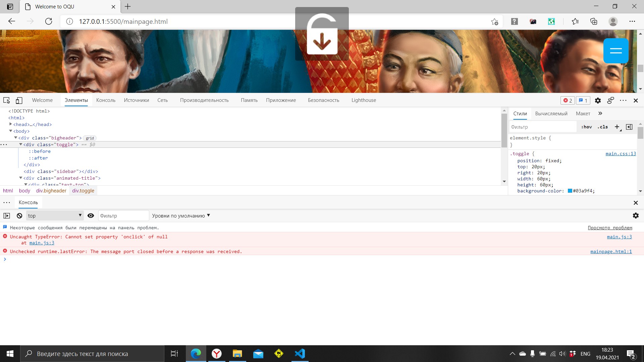Open the default log levels dropdown
The image size is (644, 362).
181,216
